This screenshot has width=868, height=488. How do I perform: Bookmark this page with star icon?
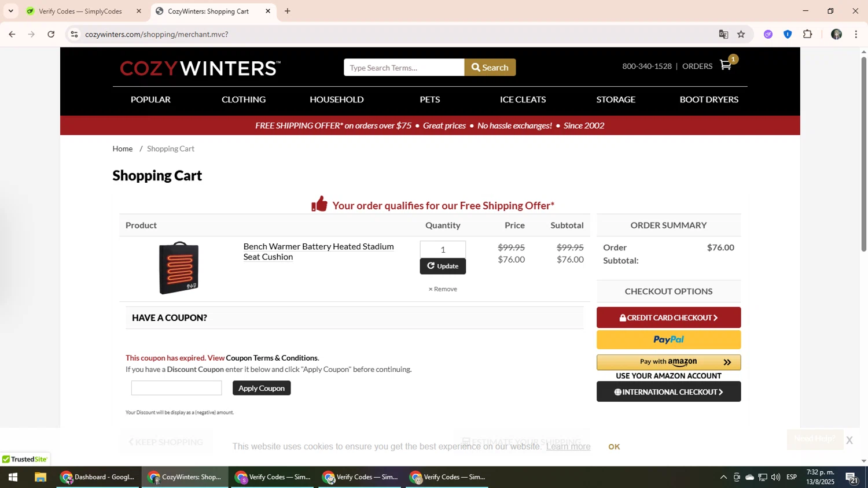(x=741, y=34)
